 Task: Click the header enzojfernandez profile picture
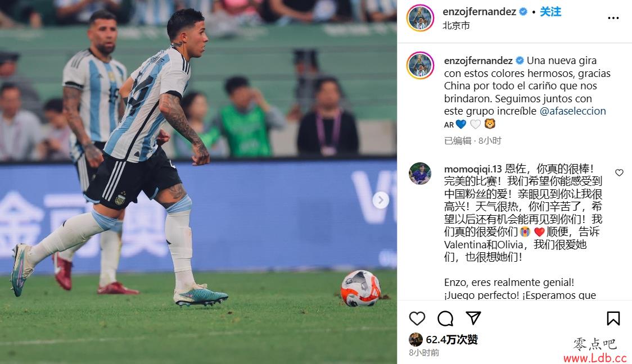[x=420, y=19]
